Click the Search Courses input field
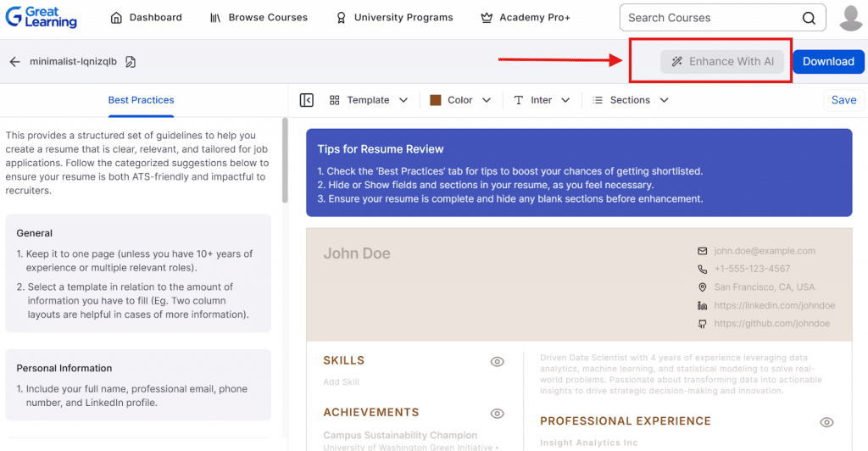This screenshot has width=868, height=451. point(710,18)
